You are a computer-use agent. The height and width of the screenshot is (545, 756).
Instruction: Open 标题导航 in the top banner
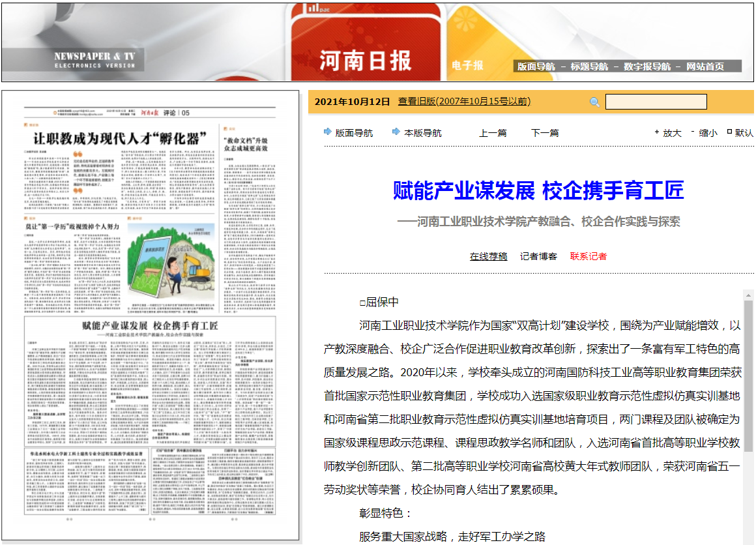pyautogui.click(x=589, y=66)
